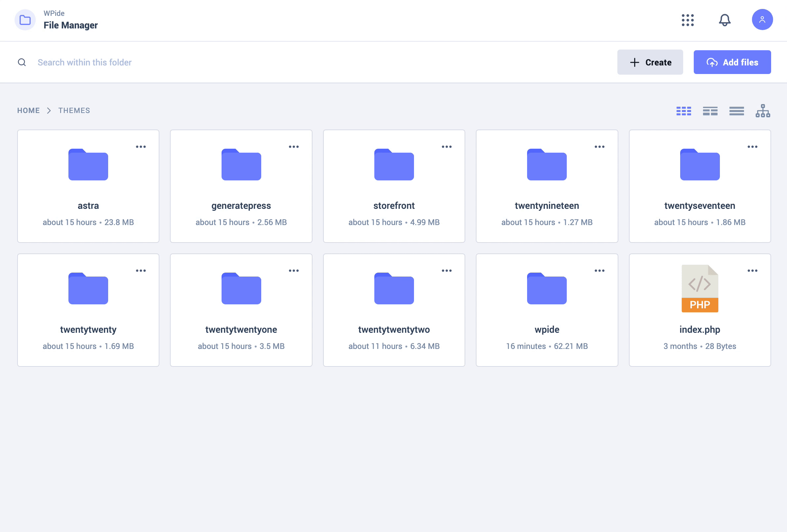The image size is (787, 532).
Task: Open options menu for wpide folder
Action: click(600, 271)
